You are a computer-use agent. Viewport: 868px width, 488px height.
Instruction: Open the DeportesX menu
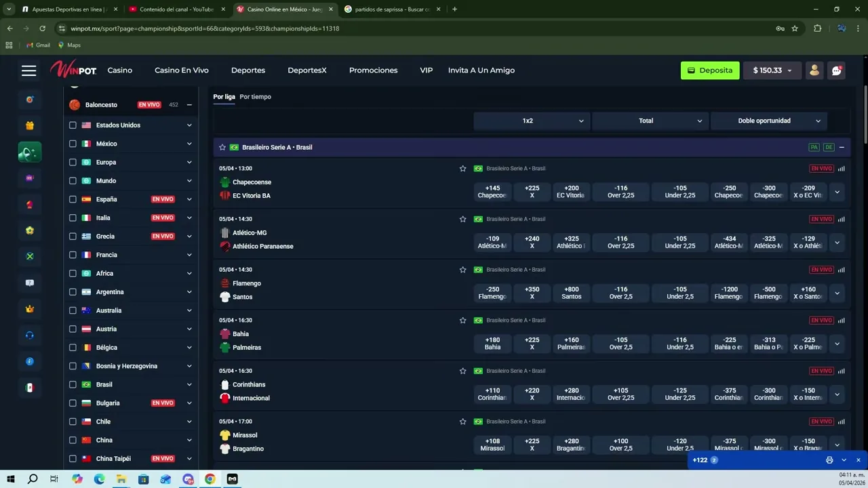307,70
